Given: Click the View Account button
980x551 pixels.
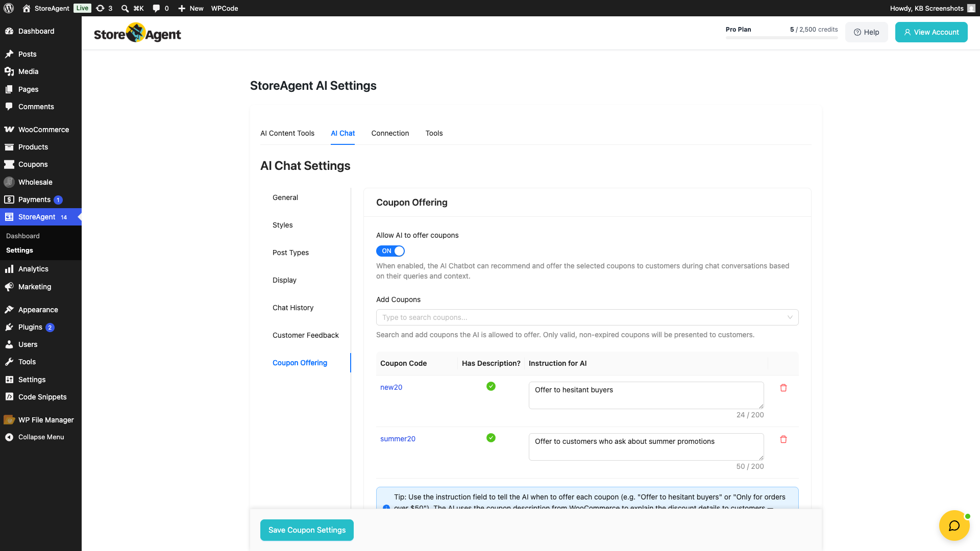Looking at the screenshot, I should coord(931,32).
